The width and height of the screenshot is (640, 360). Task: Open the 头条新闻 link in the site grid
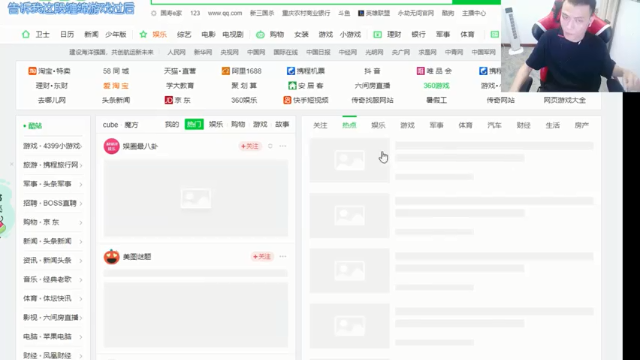116,100
